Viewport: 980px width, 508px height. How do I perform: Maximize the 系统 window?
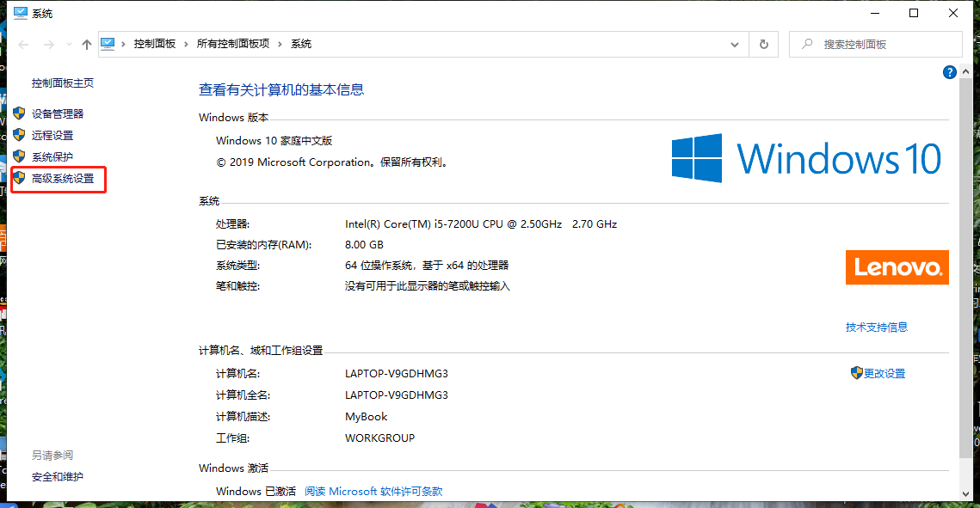tap(914, 13)
